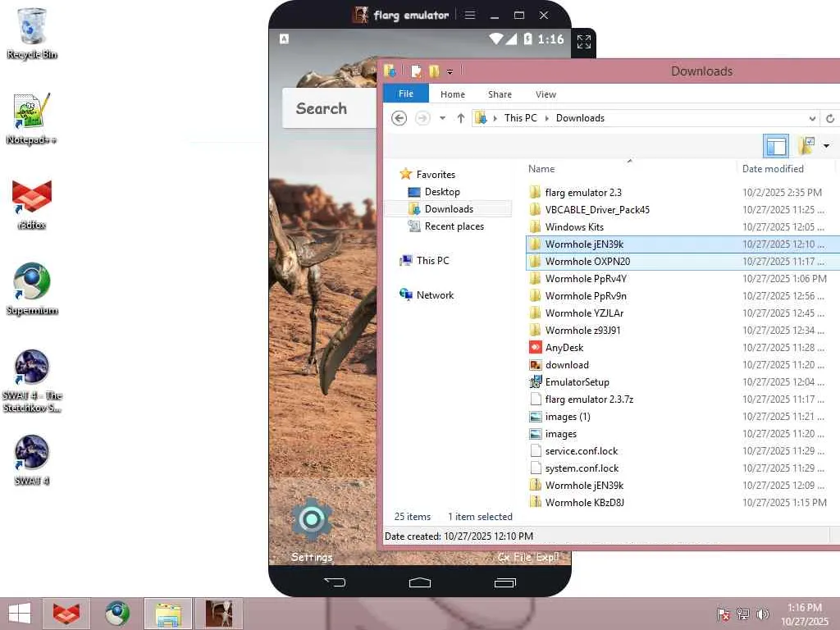
Task: Open SWAT 4 - The Stetchkov Syndicate shortcut
Action: [x=32, y=381]
